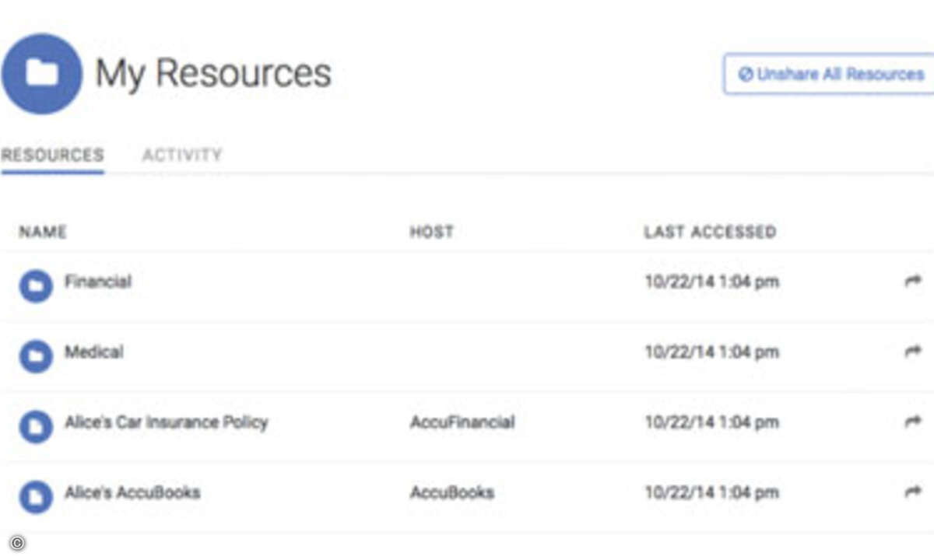Open Alice's Car Insurance Policy
Image resolution: width=934 pixels, height=560 pixels.
167,422
